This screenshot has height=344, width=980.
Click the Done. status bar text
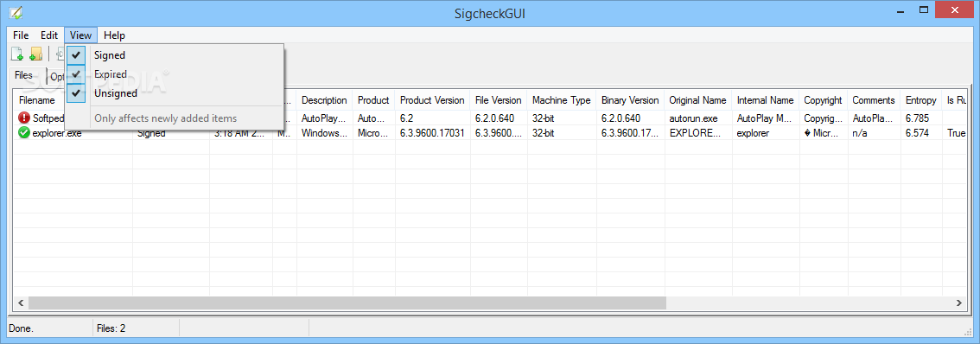22,328
